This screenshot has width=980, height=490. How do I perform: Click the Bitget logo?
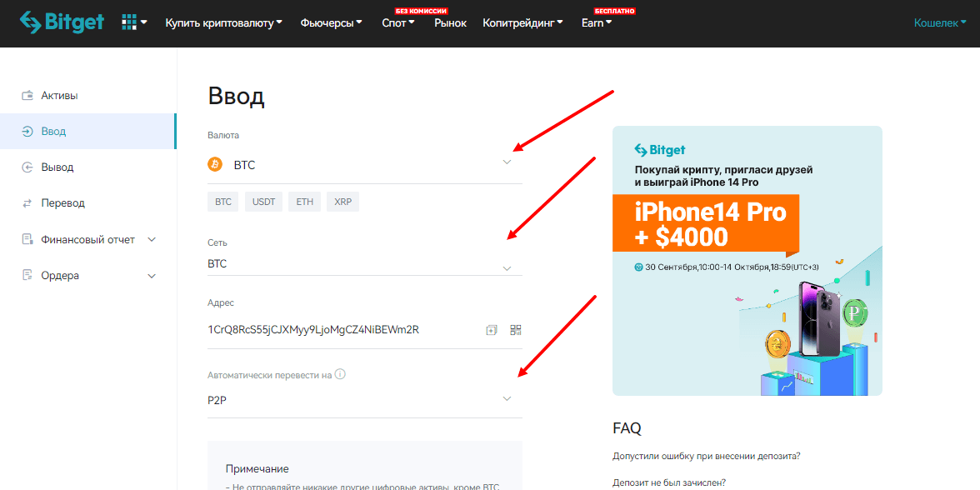point(62,22)
